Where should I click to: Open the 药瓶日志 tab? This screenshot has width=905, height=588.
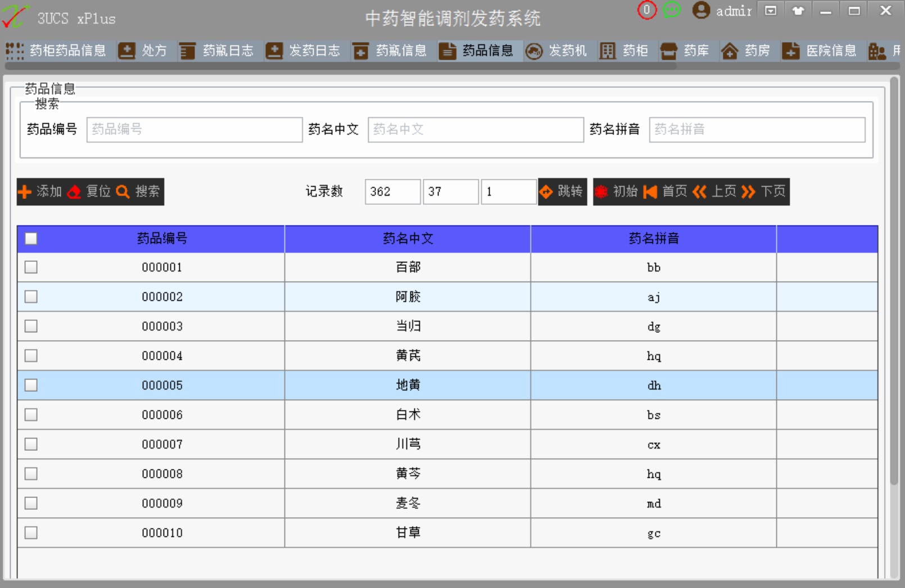pyautogui.click(x=217, y=51)
